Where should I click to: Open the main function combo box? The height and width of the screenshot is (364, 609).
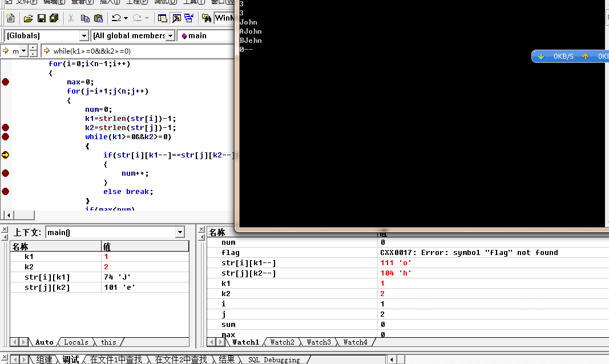[x=207, y=36]
